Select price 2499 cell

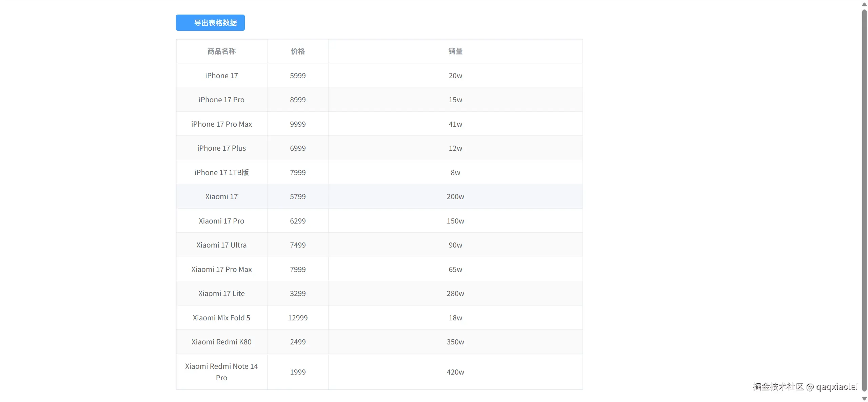click(x=298, y=342)
